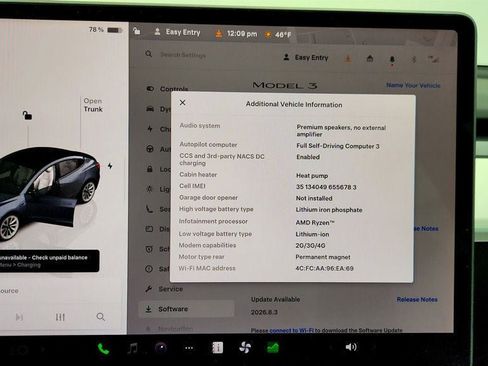Screen dimensions: 488x366
Task: Open the media equalizer icon
Action: pyautogui.click(x=60, y=317)
